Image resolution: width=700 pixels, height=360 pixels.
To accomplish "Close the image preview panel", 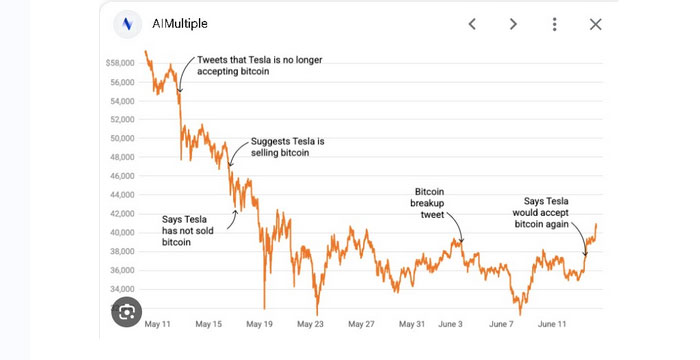I will [x=596, y=24].
